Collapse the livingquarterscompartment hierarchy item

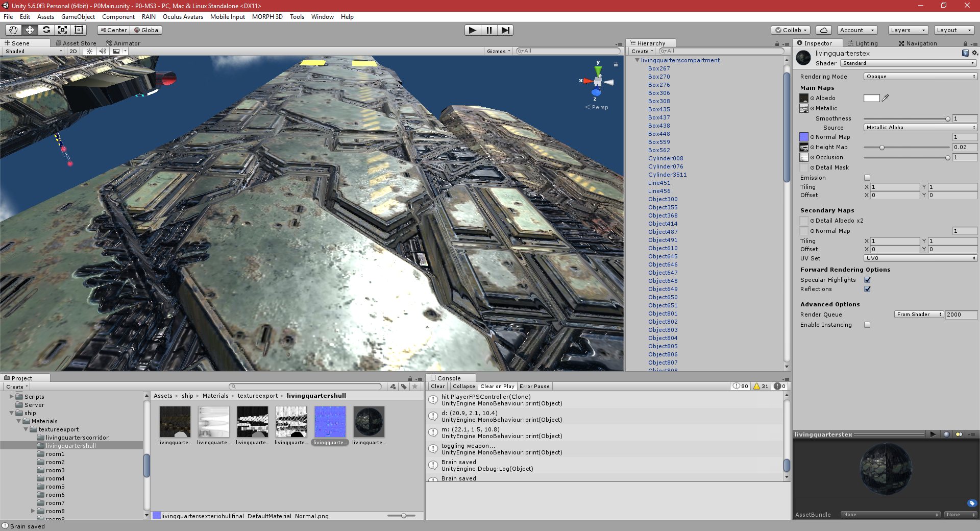636,60
